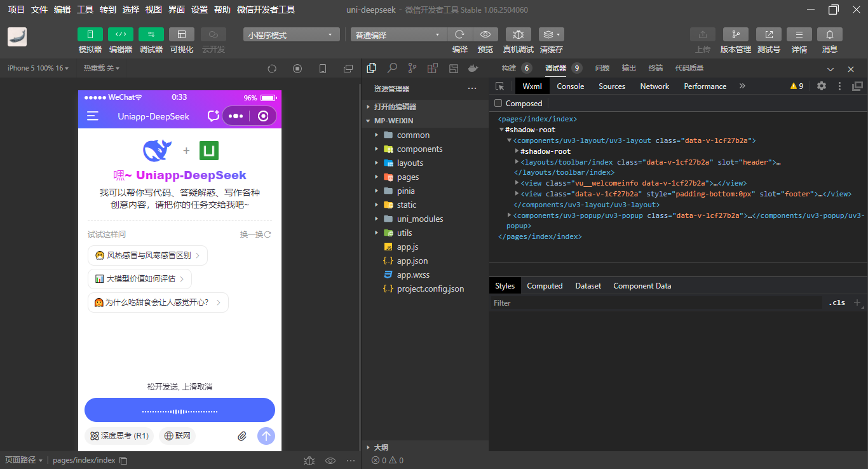
Task: Open the 微信开发者工具 menu
Action: (x=266, y=10)
